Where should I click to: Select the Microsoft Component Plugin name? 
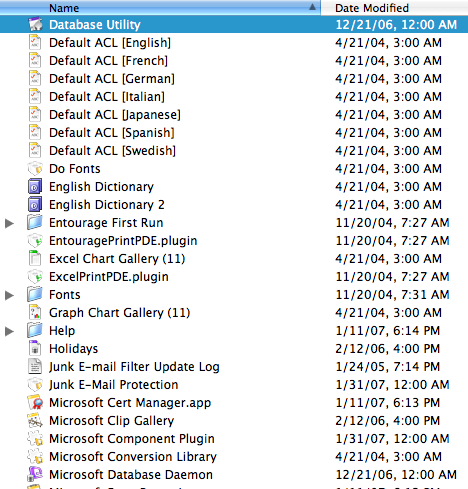pyautogui.click(x=132, y=439)
